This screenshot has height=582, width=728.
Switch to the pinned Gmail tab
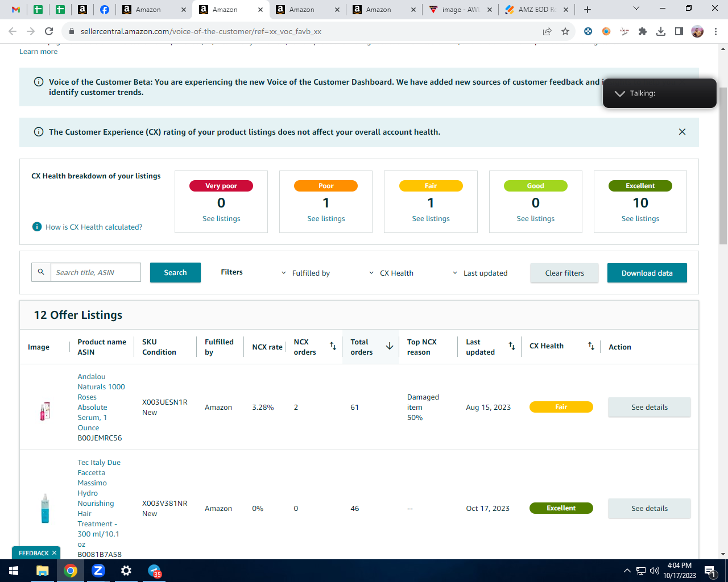point(16,10)
